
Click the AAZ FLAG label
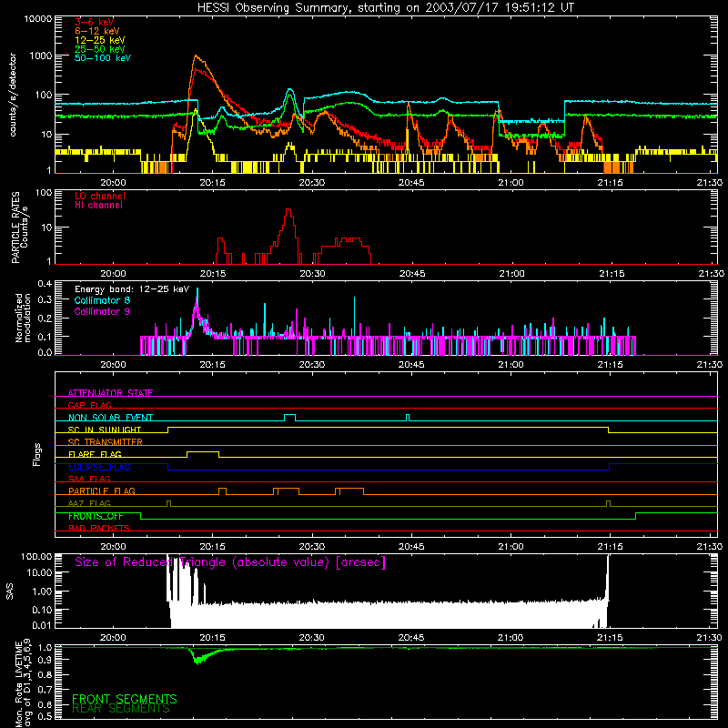89,503
